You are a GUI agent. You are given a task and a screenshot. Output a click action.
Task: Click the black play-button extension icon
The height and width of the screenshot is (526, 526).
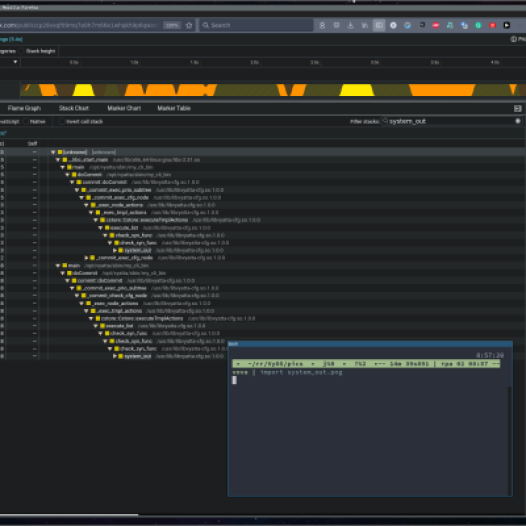coord(507,25)
